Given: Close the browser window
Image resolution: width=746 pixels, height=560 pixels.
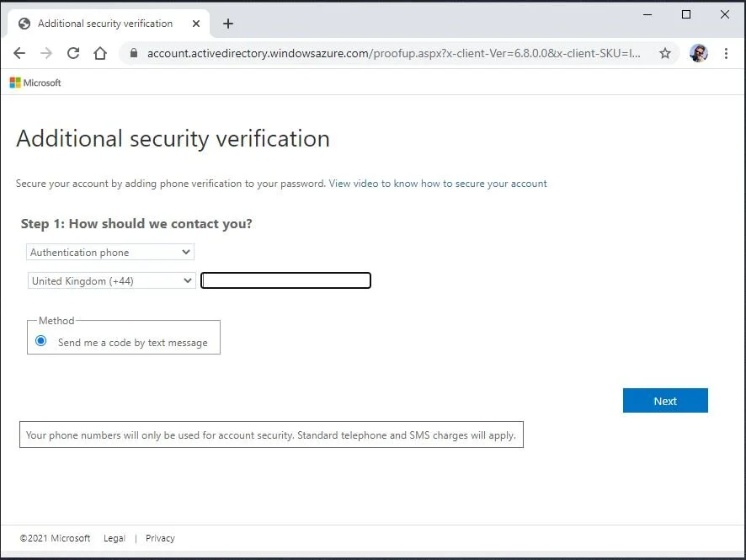Looking at the screenshot, I should coord(725,14).
